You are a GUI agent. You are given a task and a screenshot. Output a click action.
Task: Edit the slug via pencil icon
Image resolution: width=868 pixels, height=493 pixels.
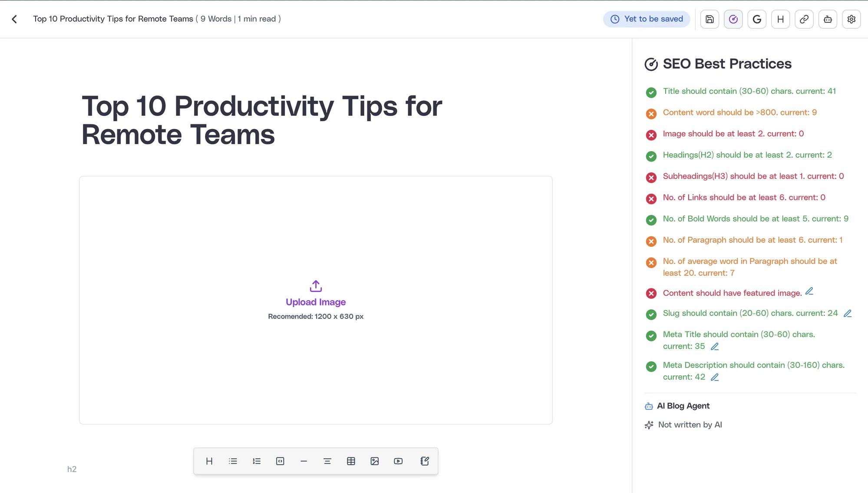pos(848,314)
